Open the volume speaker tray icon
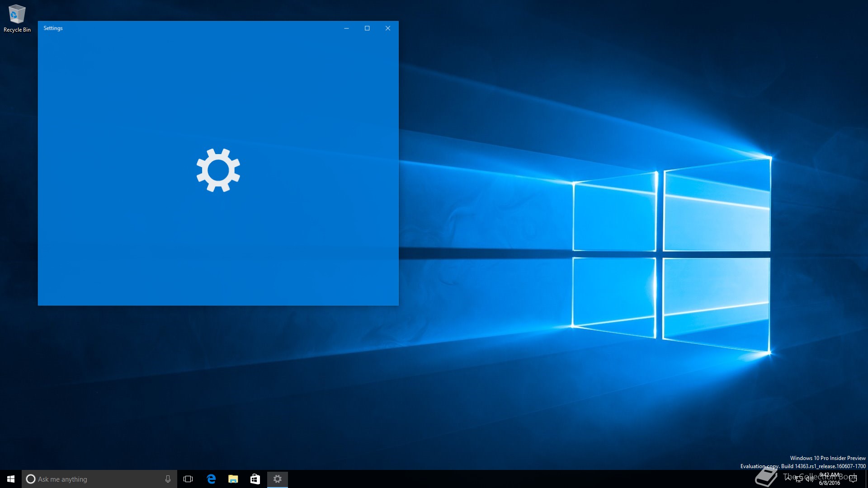This screenshot has width=868, height=488. click(x=809, y=479)
